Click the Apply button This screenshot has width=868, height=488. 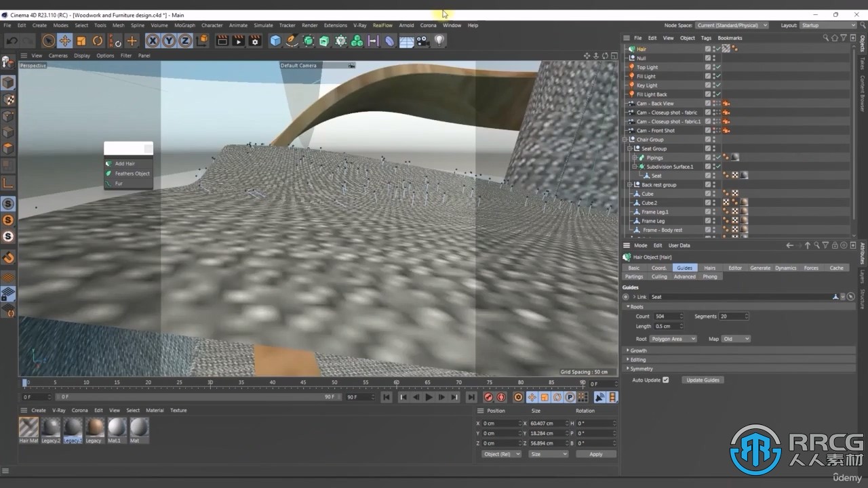click(x=595, y=454)
